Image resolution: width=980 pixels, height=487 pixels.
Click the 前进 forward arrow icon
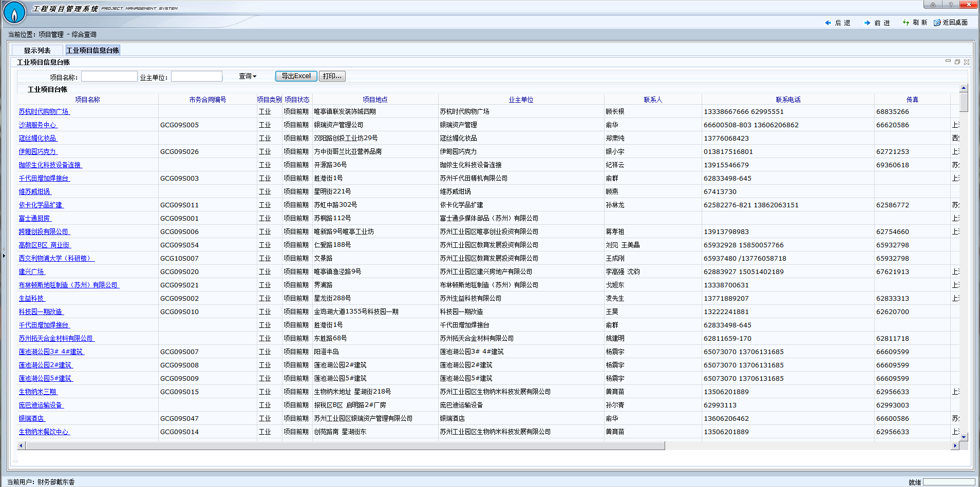[x=867, y=23]
